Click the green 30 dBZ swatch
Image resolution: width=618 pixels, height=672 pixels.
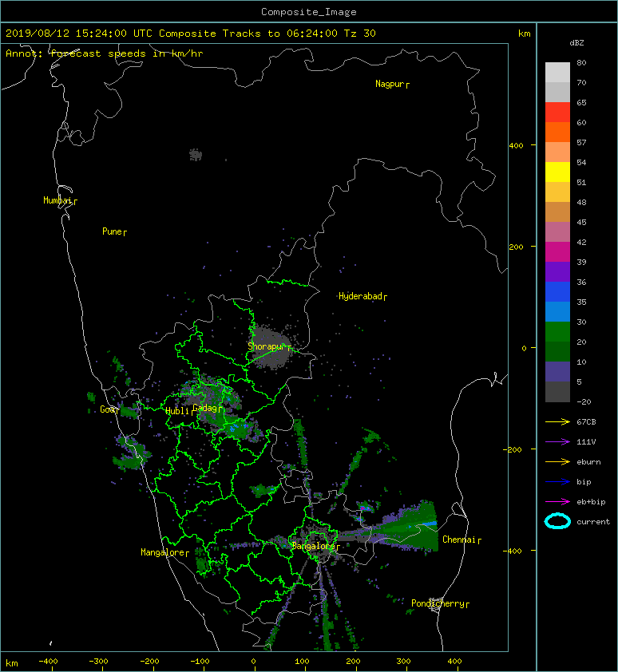[557, 332]
